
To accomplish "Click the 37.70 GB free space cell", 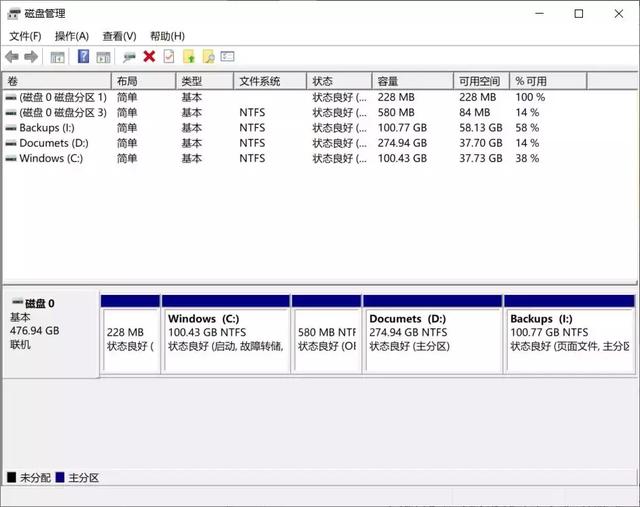I will coord(481,143).
